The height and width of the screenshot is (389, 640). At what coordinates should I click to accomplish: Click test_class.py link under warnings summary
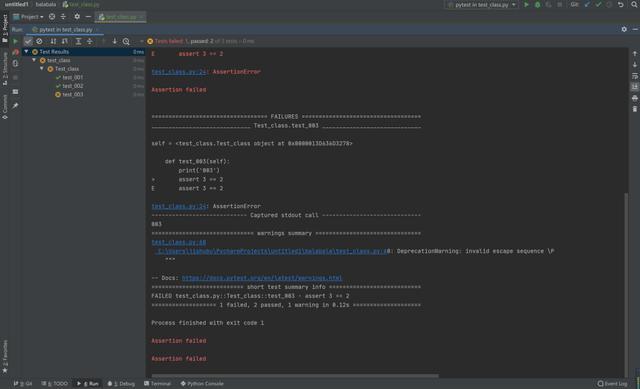[179, 242]
